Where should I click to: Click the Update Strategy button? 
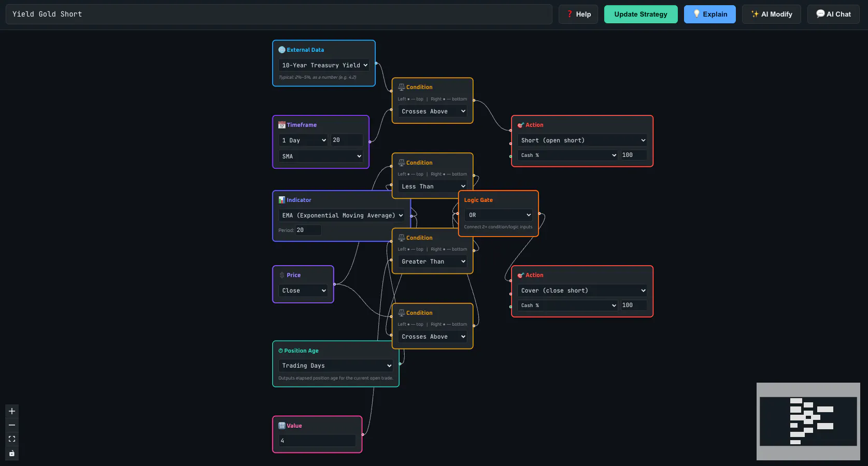pos(641,14)
